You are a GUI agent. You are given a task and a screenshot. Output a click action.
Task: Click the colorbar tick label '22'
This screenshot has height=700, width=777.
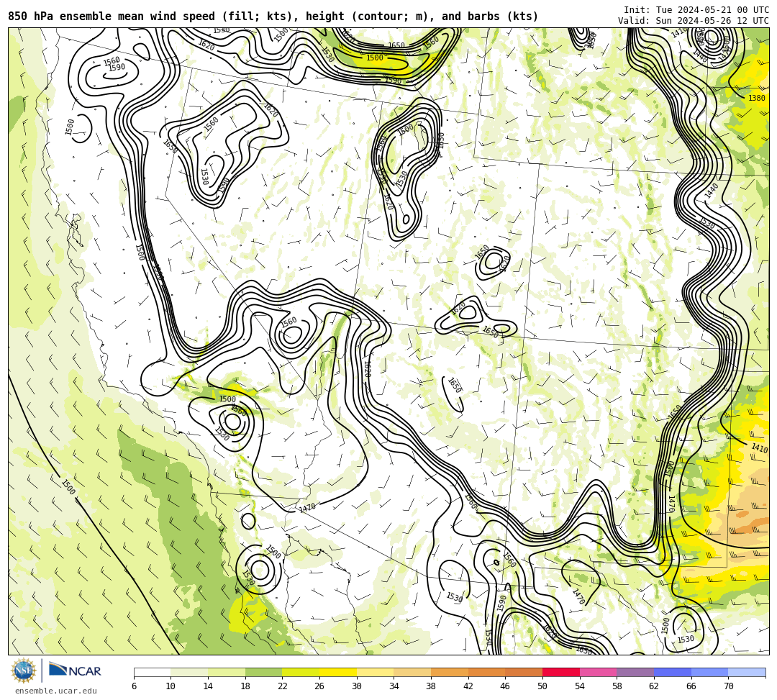click(283, 686)
